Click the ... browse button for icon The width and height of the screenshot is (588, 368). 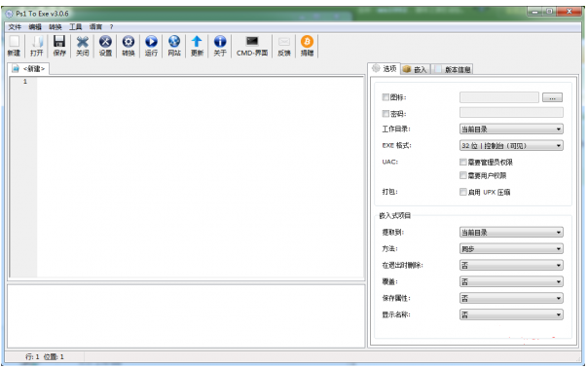(552, 97)
